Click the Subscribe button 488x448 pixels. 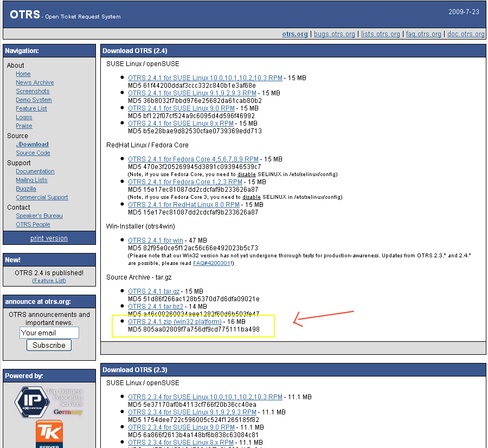point(49,346)
